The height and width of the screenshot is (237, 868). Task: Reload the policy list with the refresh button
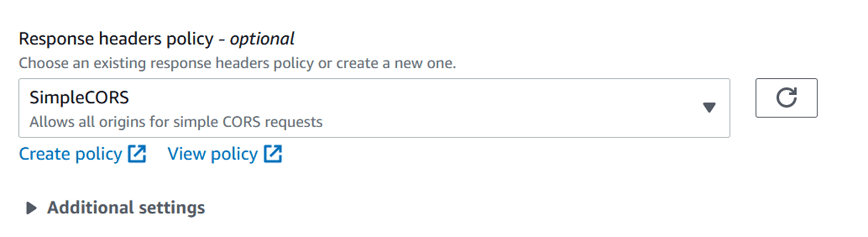pos(786,98)
